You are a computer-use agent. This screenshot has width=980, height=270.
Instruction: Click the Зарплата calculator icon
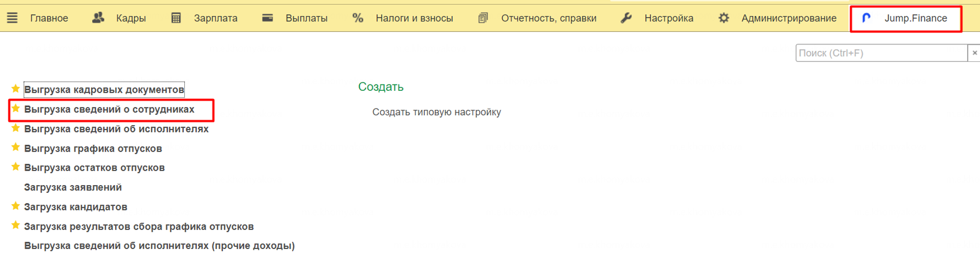pyautogui.click(x=176, y=18)
